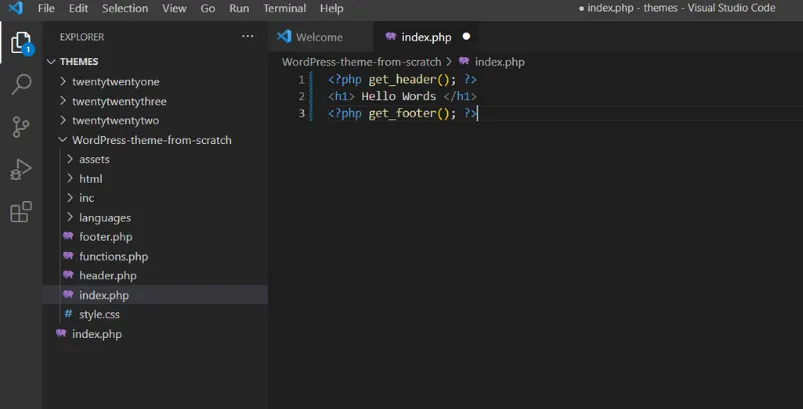Image resolution: width=803 pixels, height=409 pixels.
Task: Click the WordPress-theme-from-scratch breadcrumb segment
Action: 361,62
